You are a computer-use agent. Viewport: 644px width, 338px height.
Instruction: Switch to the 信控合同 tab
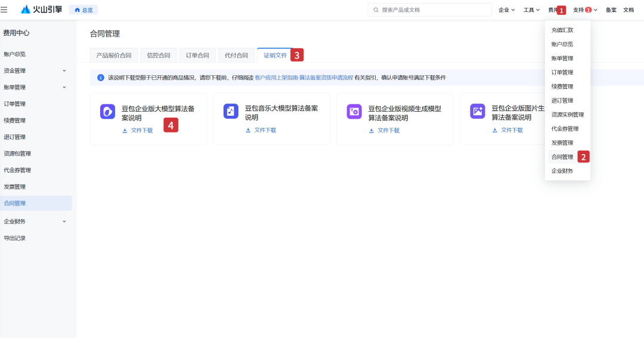point(159,55)
